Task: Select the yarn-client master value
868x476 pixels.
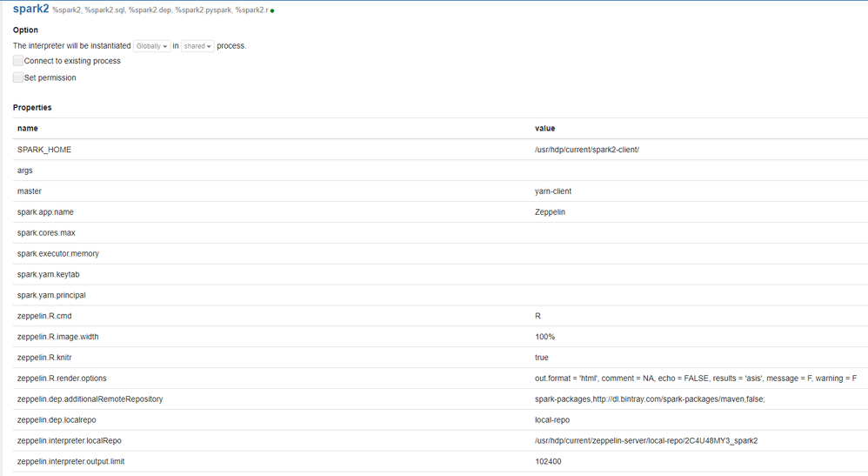Action: tap(553, 191)
